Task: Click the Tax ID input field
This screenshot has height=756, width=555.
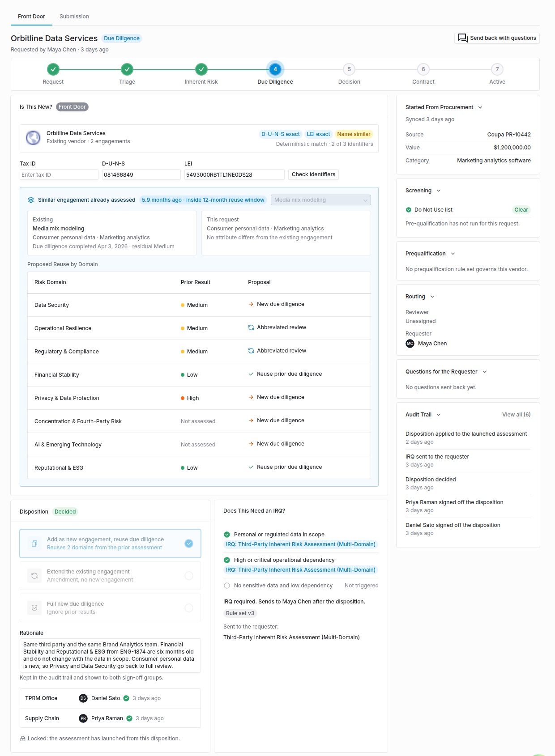Action: point(59,175)
